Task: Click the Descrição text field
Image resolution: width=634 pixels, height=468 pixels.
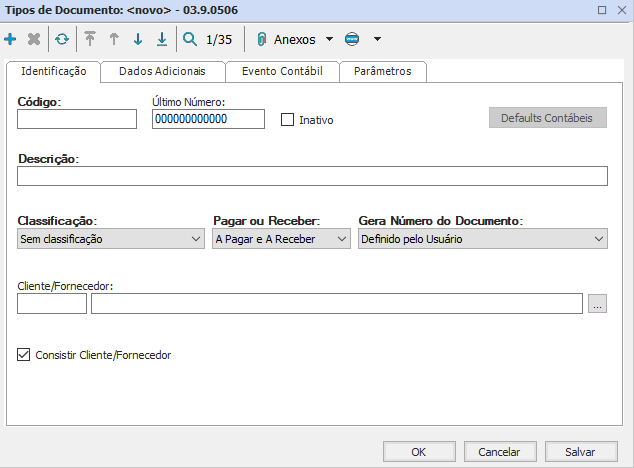Action: coord(312,177)
